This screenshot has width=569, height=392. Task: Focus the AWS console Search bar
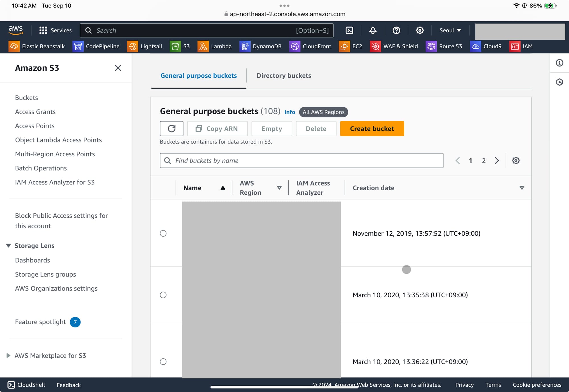[207, 30]
